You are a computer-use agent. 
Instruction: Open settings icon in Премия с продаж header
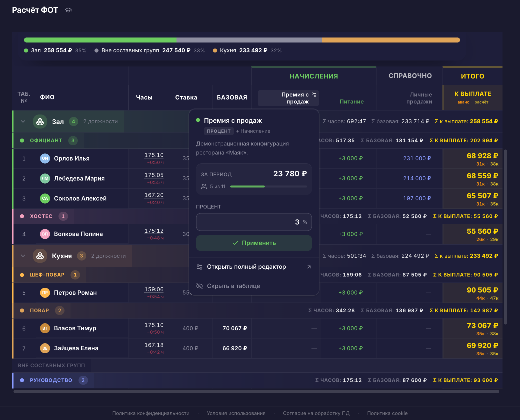click(314, 95)
